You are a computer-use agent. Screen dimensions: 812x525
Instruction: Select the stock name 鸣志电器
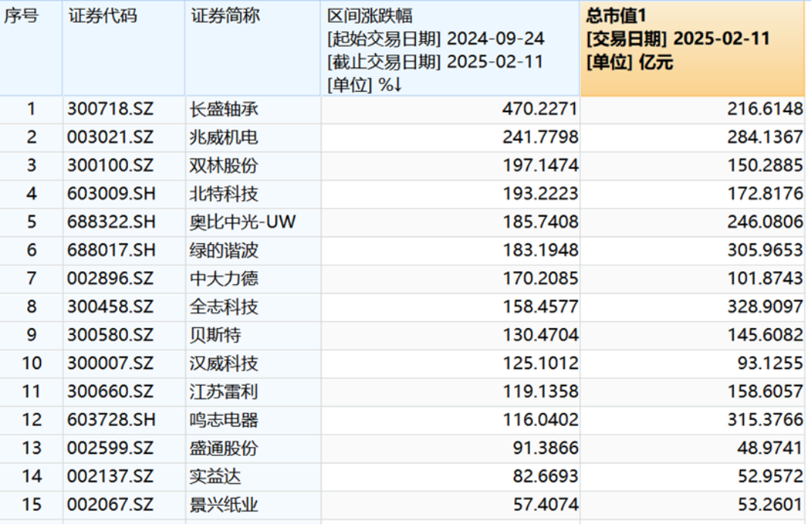[223, 420]
